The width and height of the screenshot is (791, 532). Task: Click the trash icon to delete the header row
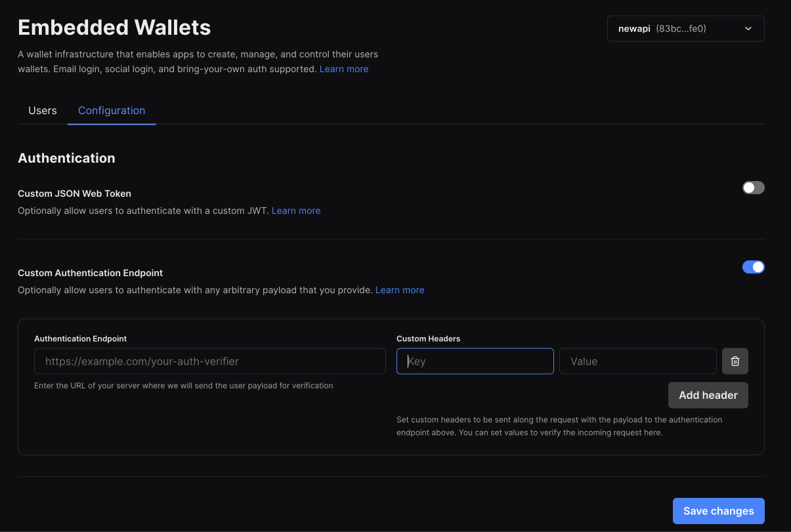735,361
